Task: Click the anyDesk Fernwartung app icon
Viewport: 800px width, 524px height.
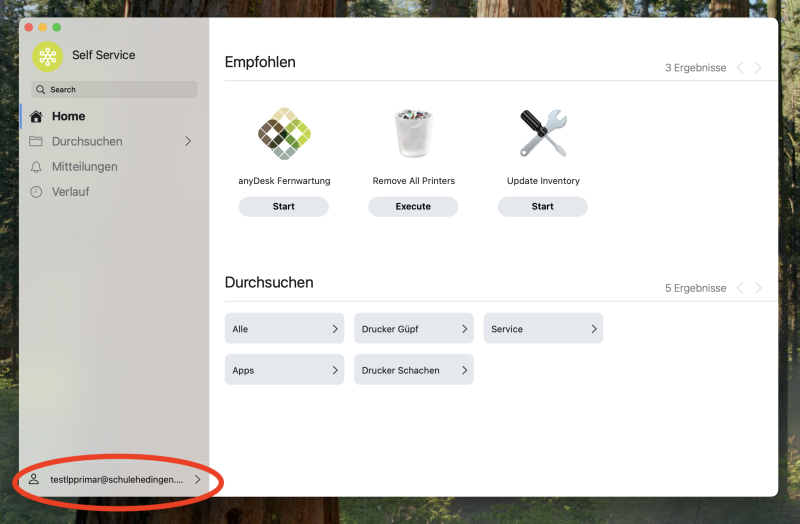Action: (283, 134)
